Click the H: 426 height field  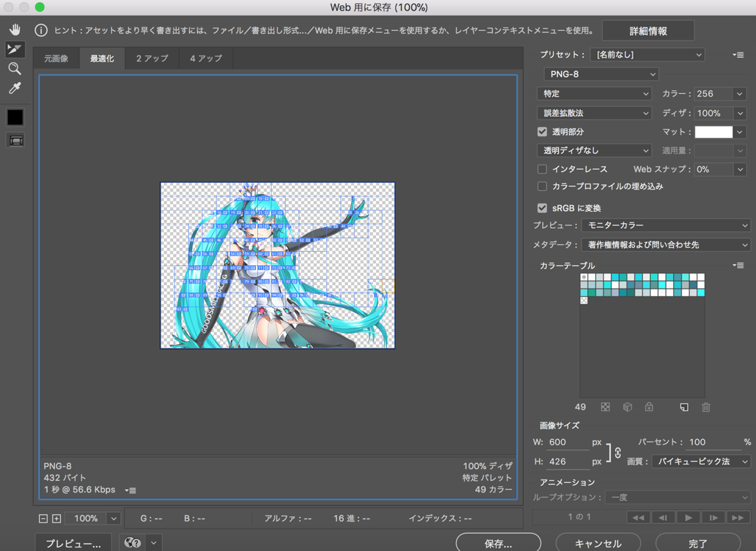point(568,461)
